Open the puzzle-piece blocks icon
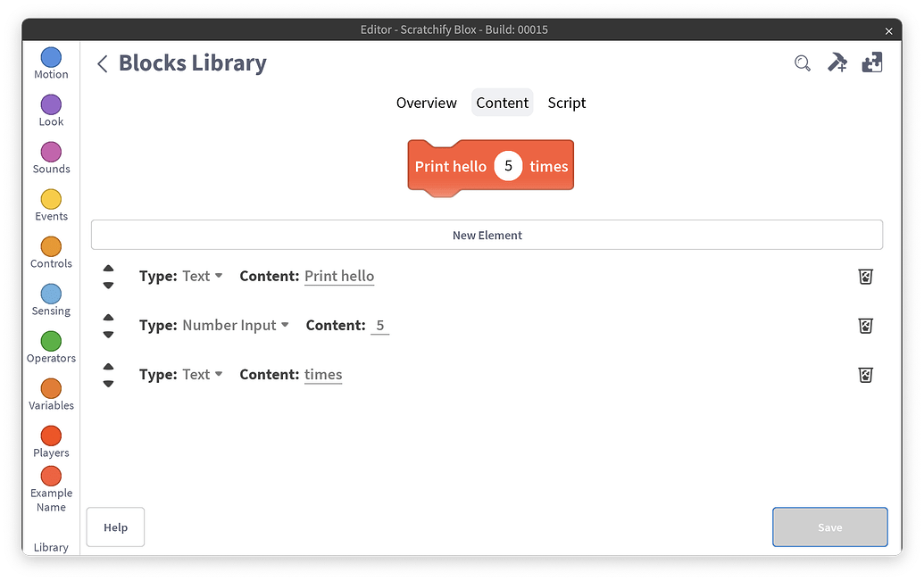 click(x=871, y=62)
